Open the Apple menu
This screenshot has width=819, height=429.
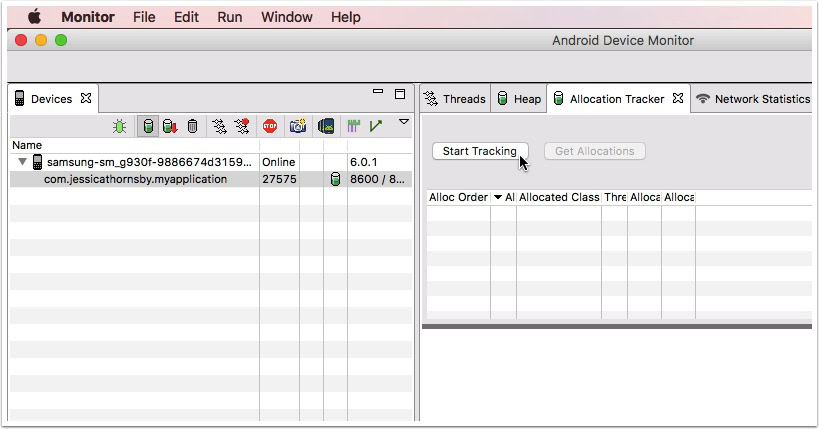pyautogui.click(x=34, y=17)
